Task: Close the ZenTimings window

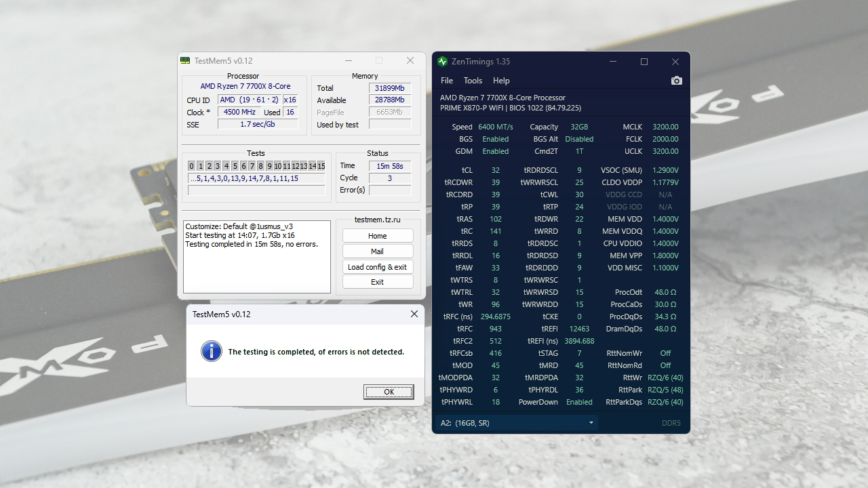Action: pyautogui.click(x=675, y=62)
